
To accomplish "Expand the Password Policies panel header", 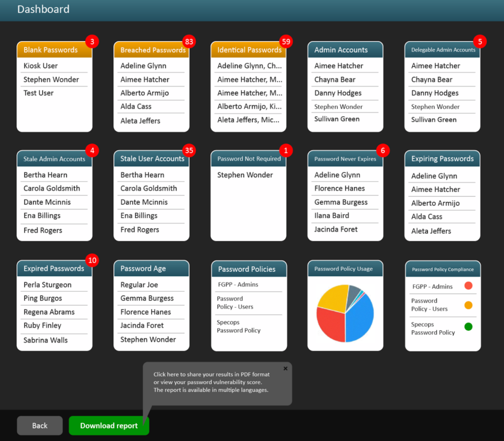I will pos(249,269).
